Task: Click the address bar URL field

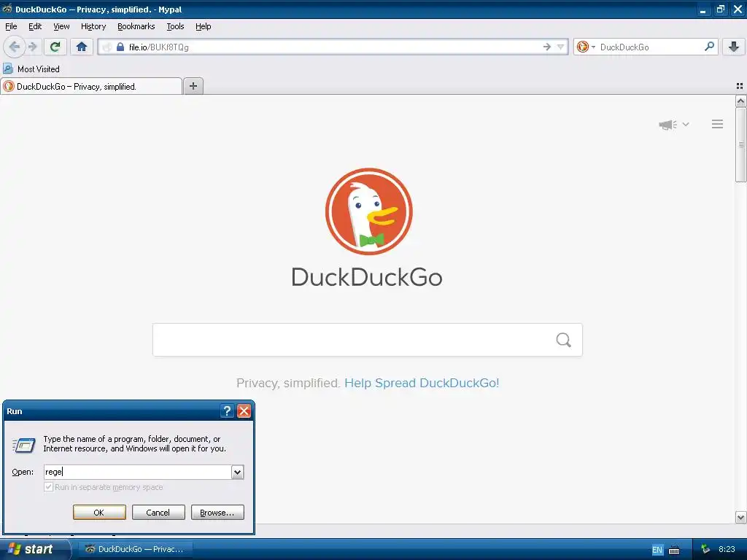Action: click(x=333, y=47)
